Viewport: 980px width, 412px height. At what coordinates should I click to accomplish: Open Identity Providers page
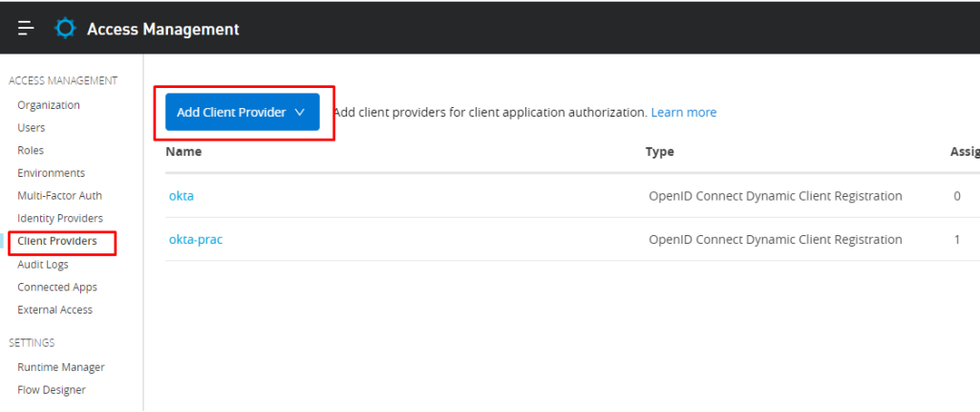[x=60, y=218]
